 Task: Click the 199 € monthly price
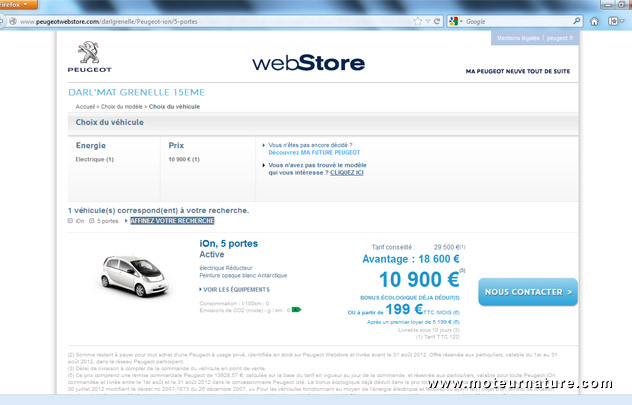pyautogui.click(x=404, y=309)
